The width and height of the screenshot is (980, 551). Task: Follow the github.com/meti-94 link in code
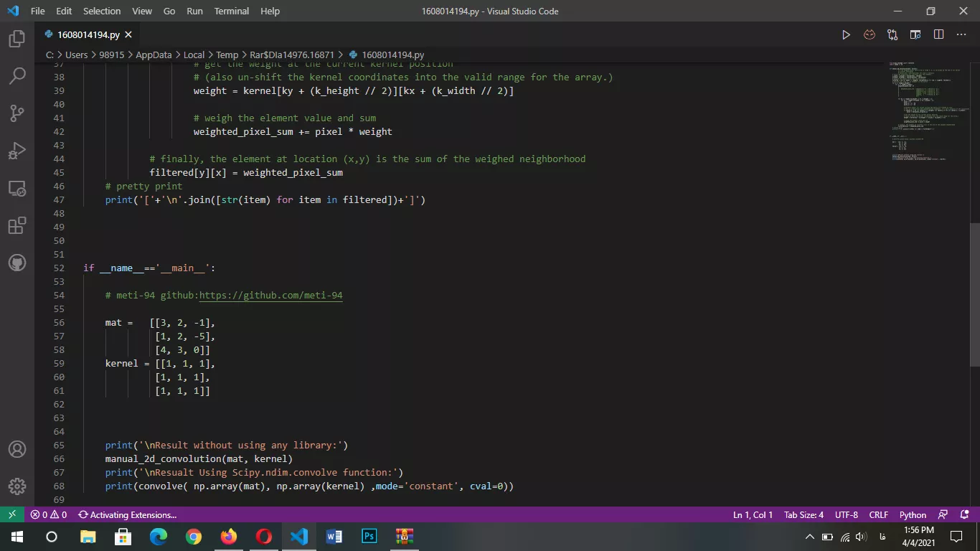[270, 295]
